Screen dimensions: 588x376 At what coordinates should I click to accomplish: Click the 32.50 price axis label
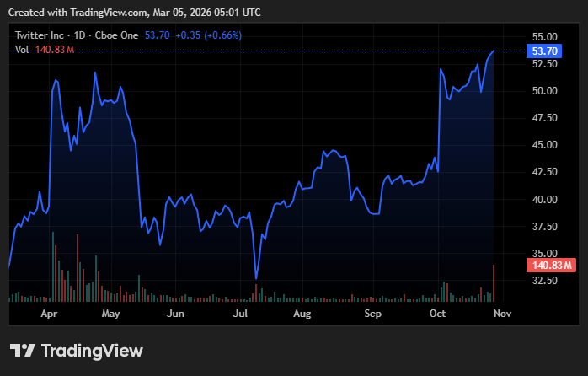pyautogui.click(x=545, y=281)
